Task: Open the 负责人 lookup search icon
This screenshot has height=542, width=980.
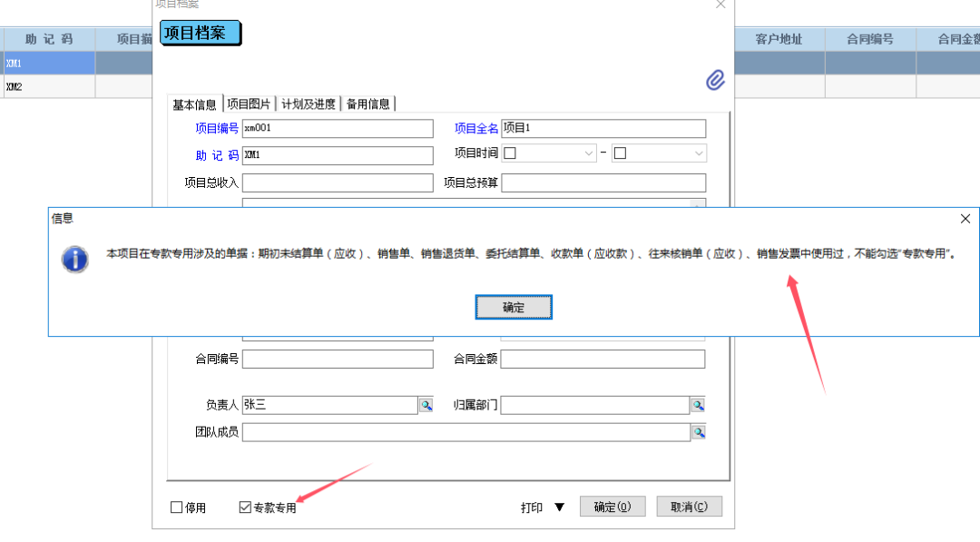Action: 426,405
